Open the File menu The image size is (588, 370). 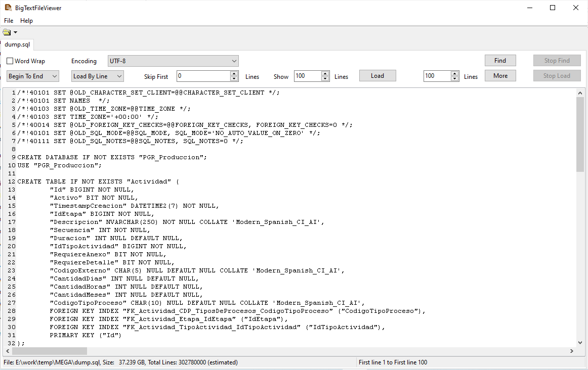[8, 21]
